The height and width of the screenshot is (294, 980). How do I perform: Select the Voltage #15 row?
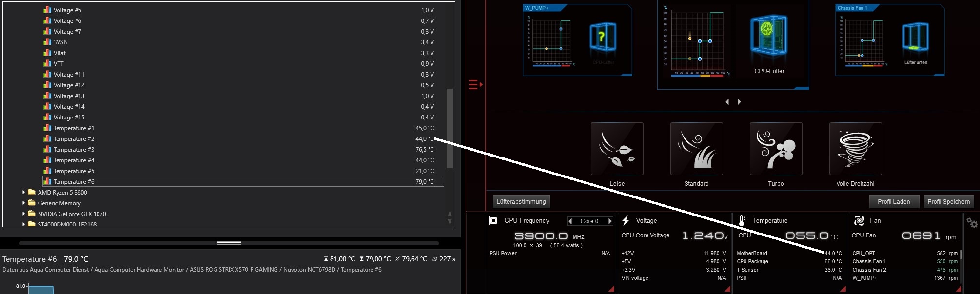(x=243, y=117)
